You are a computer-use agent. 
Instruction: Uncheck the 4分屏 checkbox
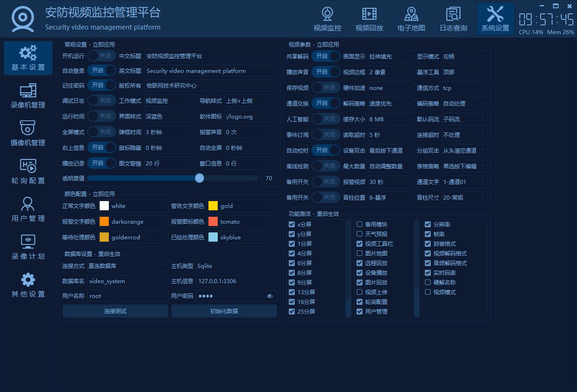click(291, 253)
